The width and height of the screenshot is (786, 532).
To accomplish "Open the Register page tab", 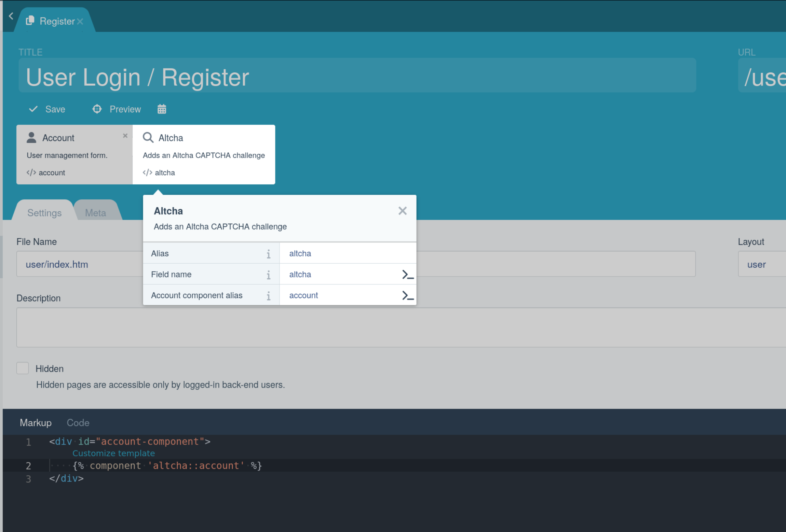I will tap(55, 21).
